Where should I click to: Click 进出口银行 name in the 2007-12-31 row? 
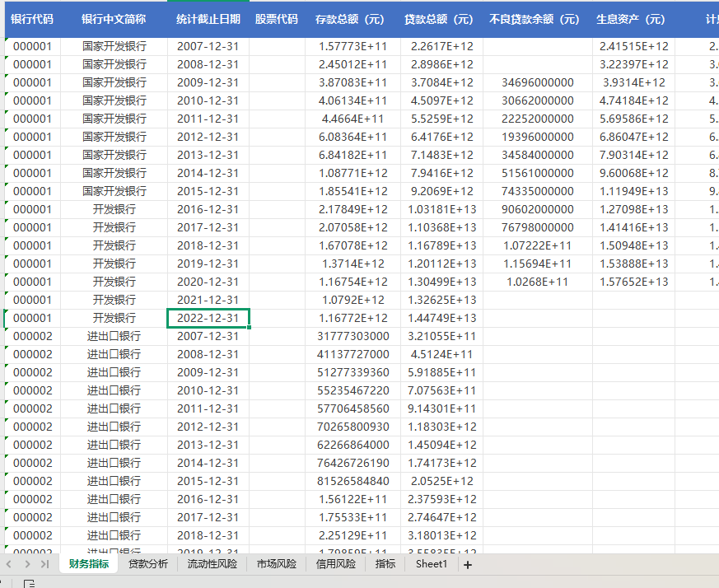tap(114, 336)
